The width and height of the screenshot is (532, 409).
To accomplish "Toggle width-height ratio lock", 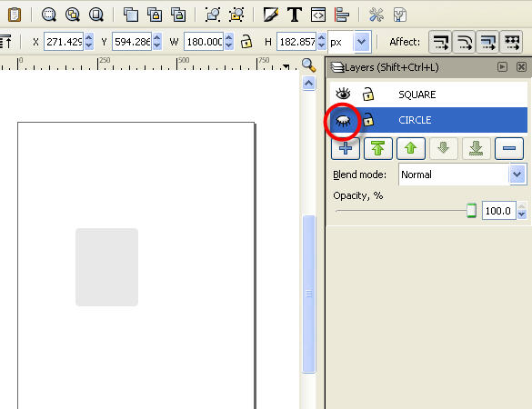I will [x=246, y=42].
